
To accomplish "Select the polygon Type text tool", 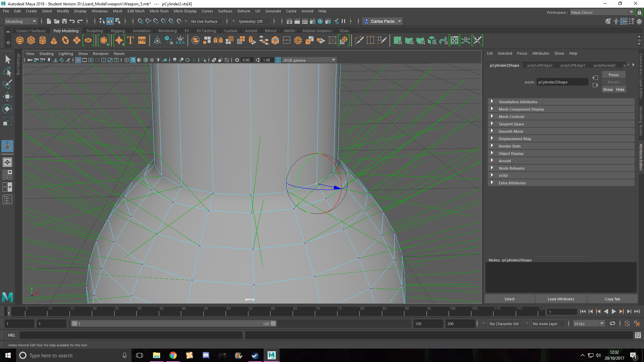I will pyautogui.click(x=130, y=41).
